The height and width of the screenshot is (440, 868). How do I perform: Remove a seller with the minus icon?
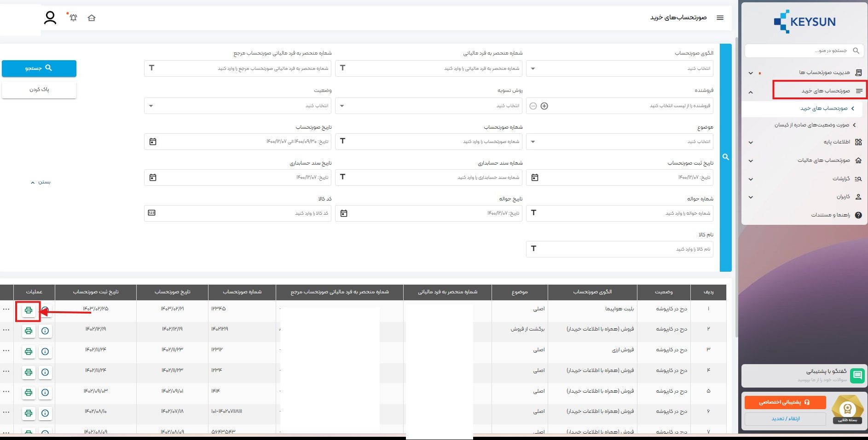point(533,106)
